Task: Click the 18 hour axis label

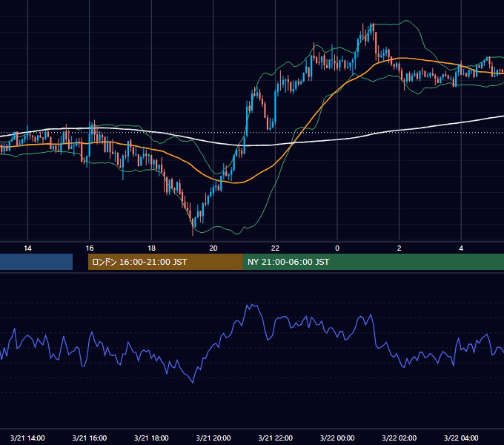Action: click(151, 248)
